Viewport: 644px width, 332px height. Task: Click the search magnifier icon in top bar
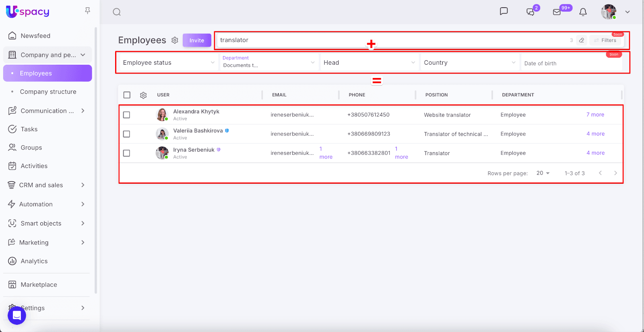coord(117,12)
